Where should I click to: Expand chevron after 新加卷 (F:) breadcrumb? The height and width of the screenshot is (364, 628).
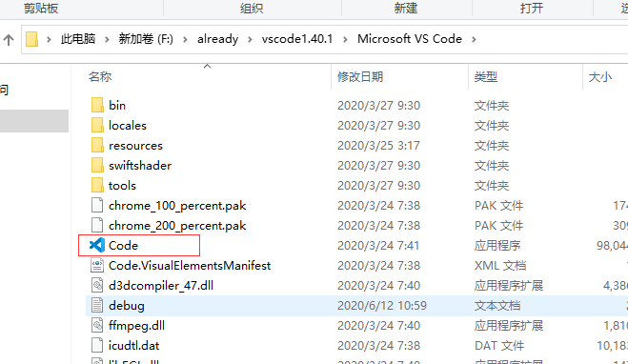click(185, 39)
